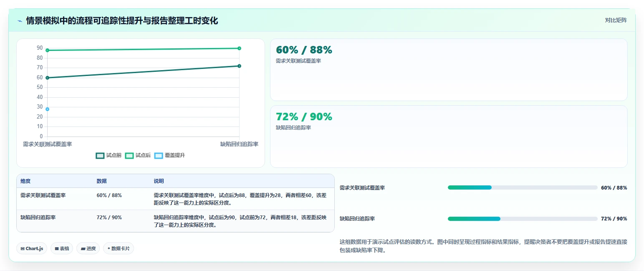Viewport: 644px width, 271px height.
Task: Click the 对比矩阵 label
Action: pyautogui.click(x=616, y=20)
